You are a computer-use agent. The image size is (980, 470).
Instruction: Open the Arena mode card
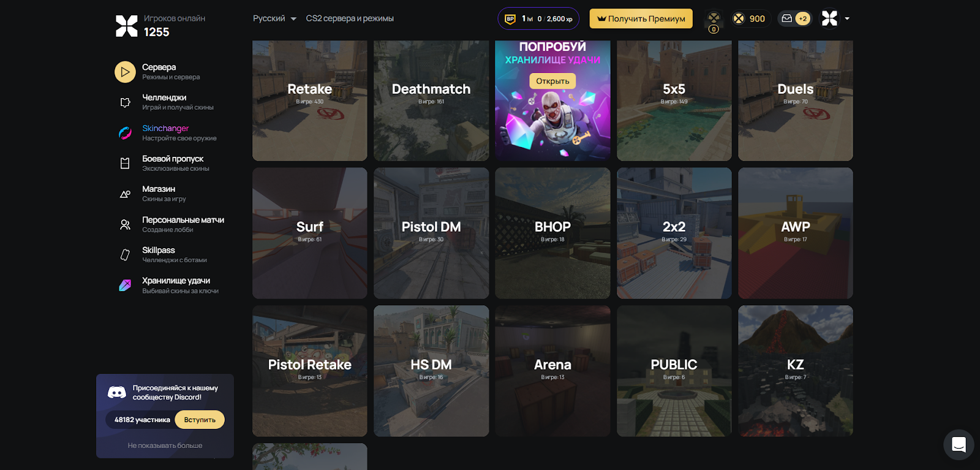(x=552, y=371)
